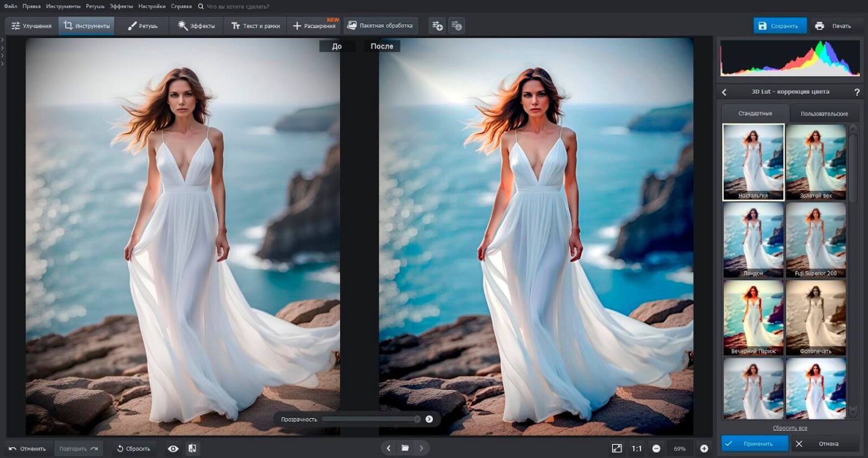
Task: Click the fit-to-screen icon
Action: coord(617,448)
